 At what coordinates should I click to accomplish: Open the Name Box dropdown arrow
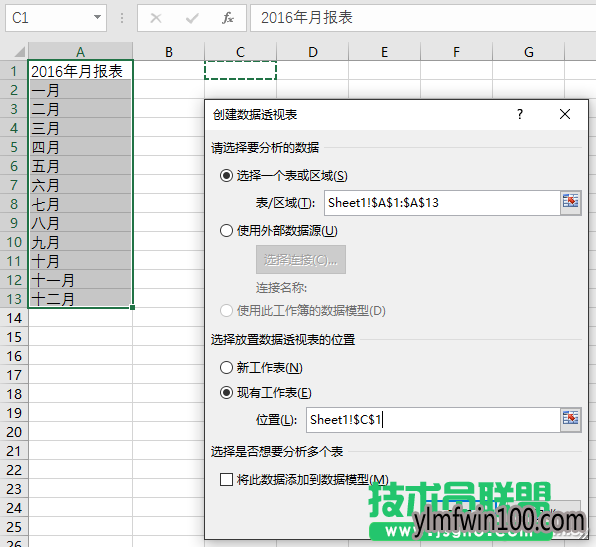(97, 17)
